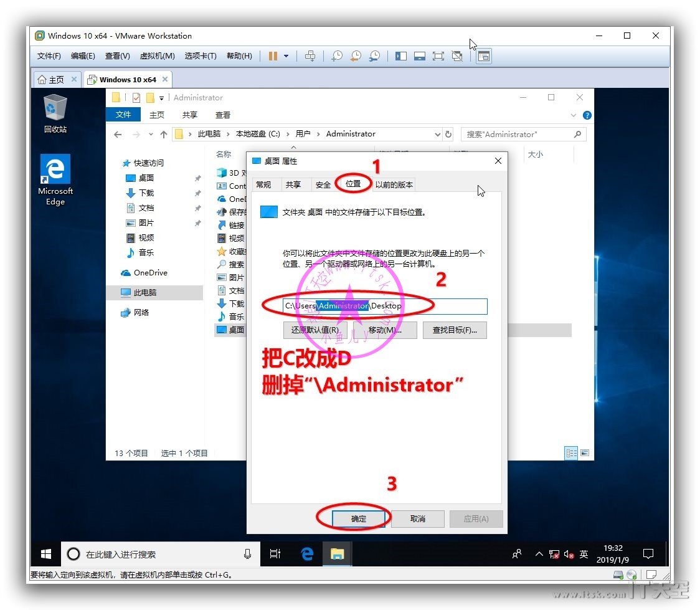
Task: Expand the Explorer address bar history dropdown
Action: (437, 135)
